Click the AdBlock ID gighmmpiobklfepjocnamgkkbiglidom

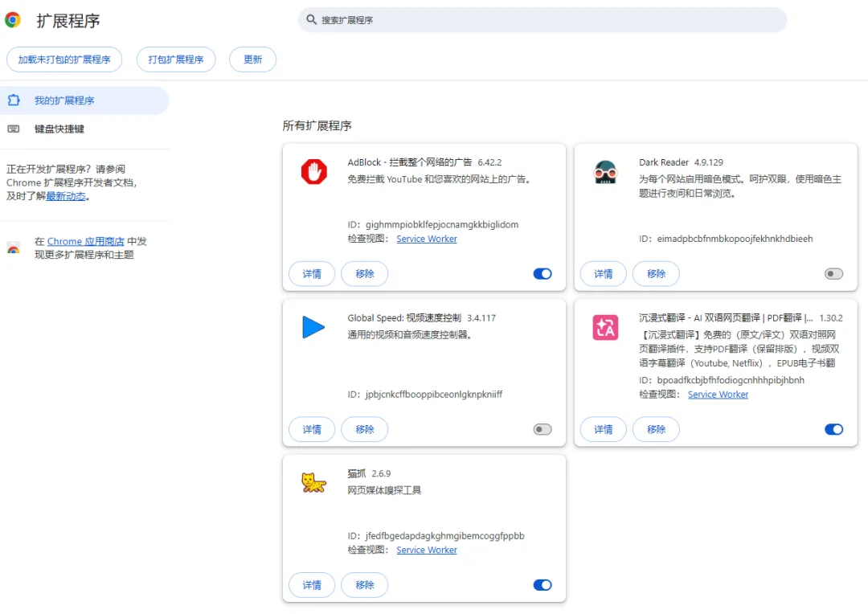point(442,224)
